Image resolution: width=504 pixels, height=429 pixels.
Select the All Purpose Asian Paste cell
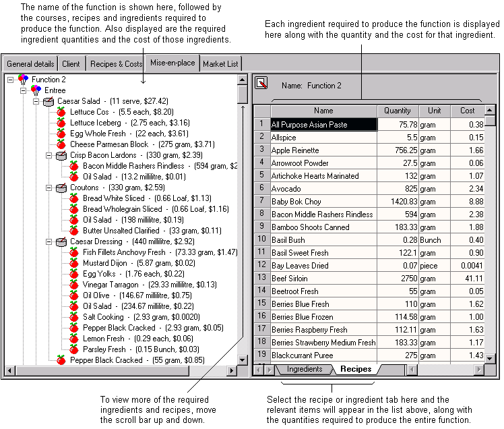pos(323,125)
